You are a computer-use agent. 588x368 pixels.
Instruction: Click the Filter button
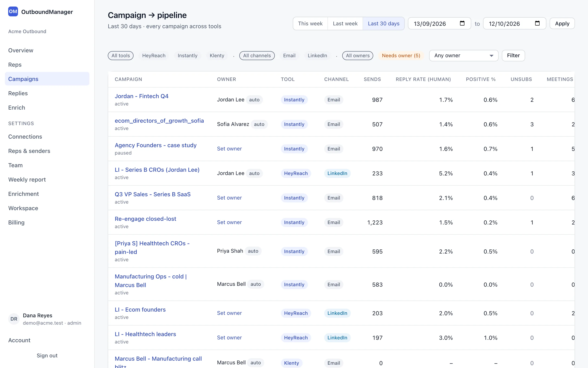(513, 55)
